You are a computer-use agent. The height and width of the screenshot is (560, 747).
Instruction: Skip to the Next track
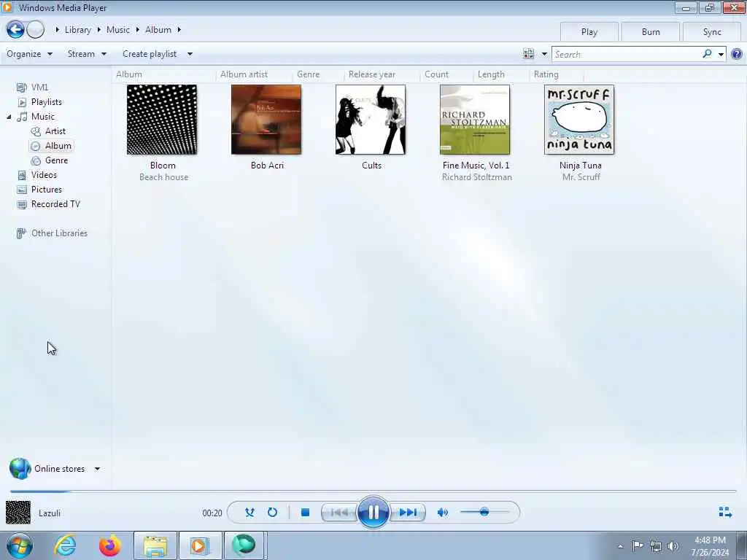coord(408,513)
